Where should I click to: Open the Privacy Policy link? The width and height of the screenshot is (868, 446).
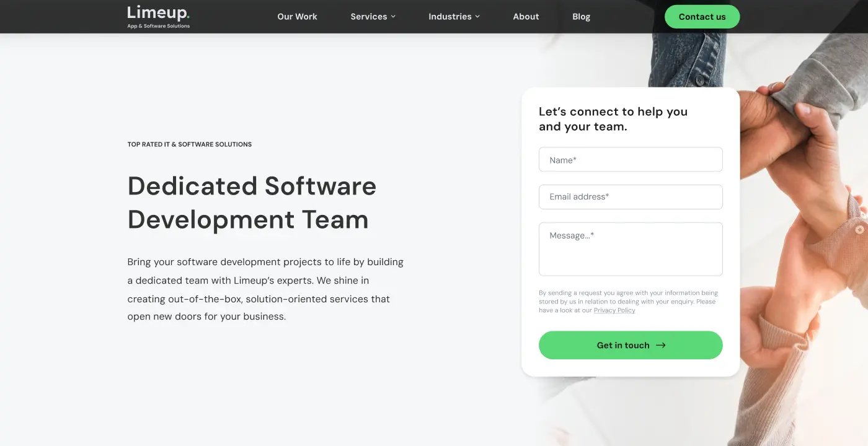click(x=614, y=310)
